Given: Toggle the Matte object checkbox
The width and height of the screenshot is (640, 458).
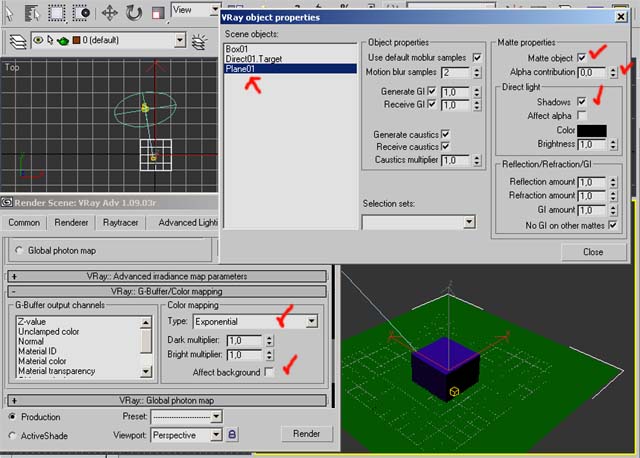Looking at the screenshot, I should [x=582, y=58].
